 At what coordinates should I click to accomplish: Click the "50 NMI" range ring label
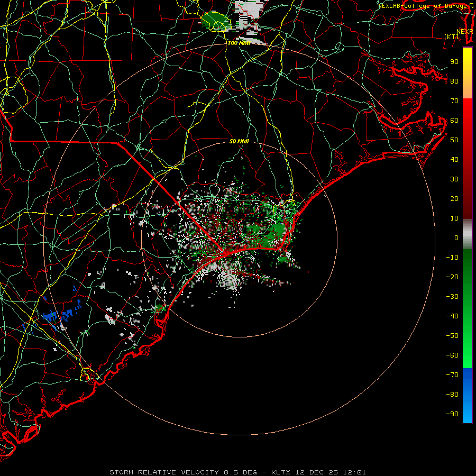tap(239, 141)
